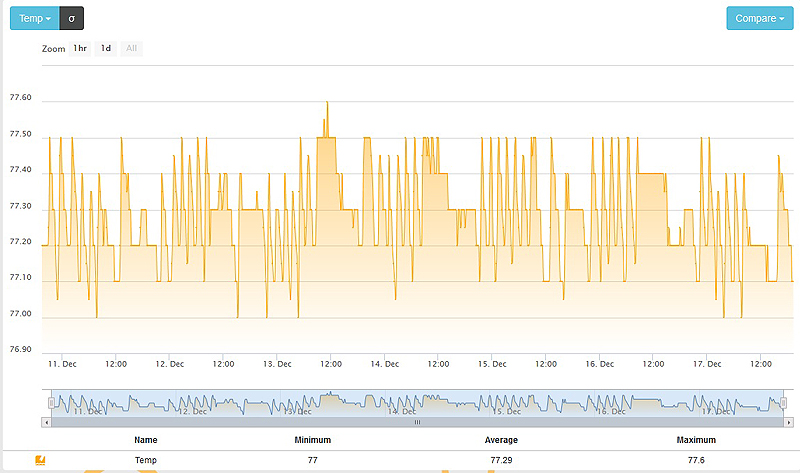Click the navigator scrollbar right arrow
This screenshot has width=800, height=473.
pos(789,422)
